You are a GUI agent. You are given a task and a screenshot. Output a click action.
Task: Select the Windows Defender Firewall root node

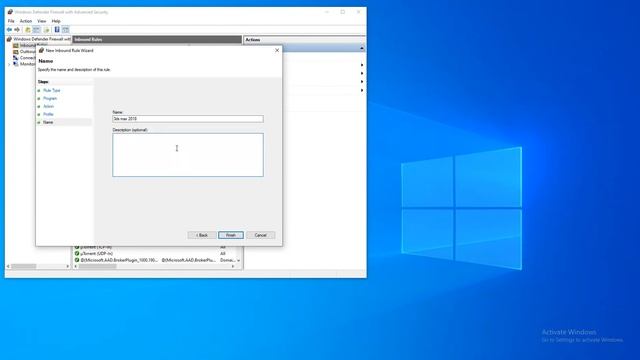coord(39,39)
